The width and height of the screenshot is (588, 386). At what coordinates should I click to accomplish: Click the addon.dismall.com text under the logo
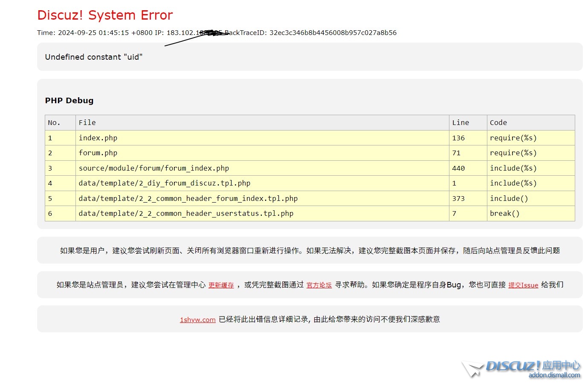(554, 375)
